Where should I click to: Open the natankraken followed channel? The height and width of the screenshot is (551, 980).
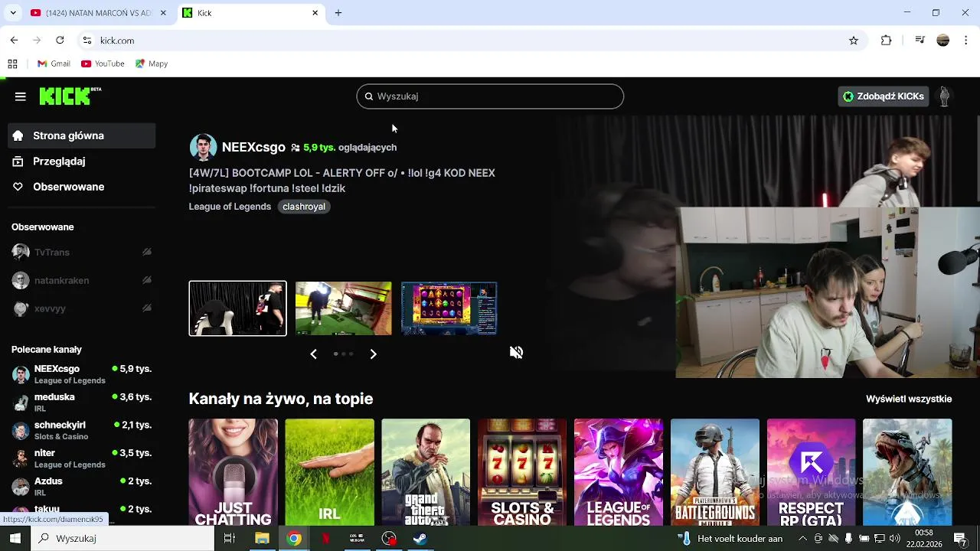pyautogui.click(x=82, y=280)
